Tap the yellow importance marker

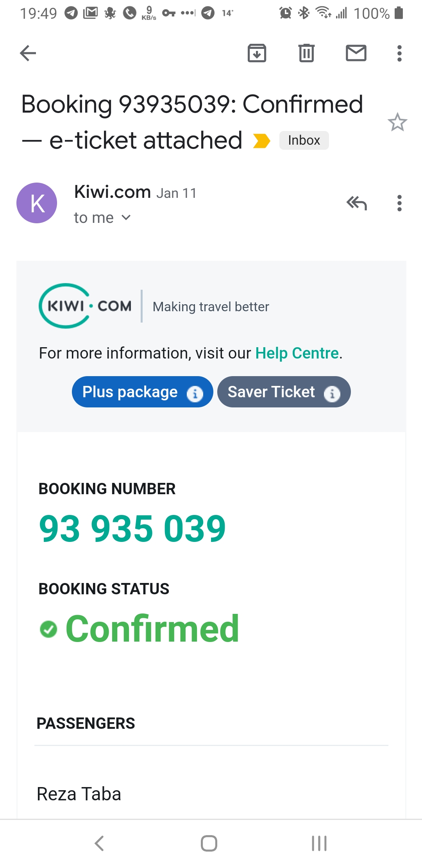[261, 141]
